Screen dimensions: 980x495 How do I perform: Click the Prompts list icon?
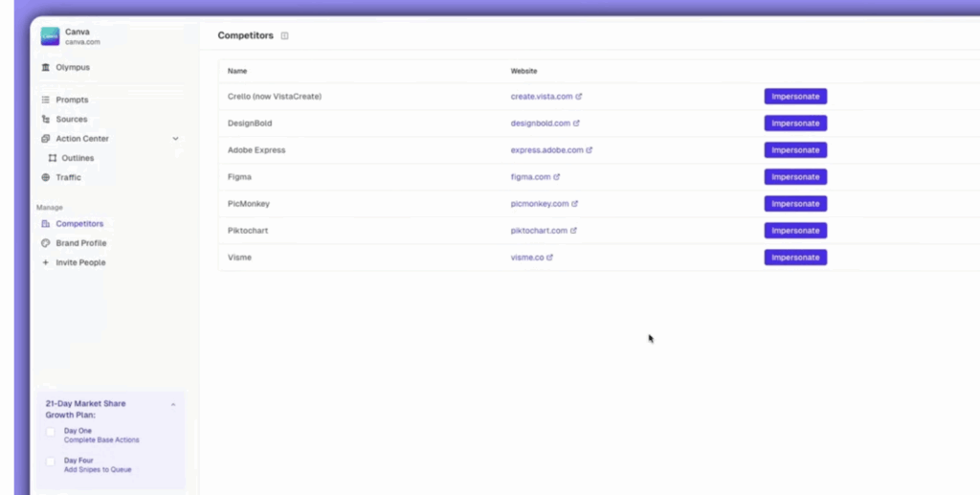click(x=46, y=100)
